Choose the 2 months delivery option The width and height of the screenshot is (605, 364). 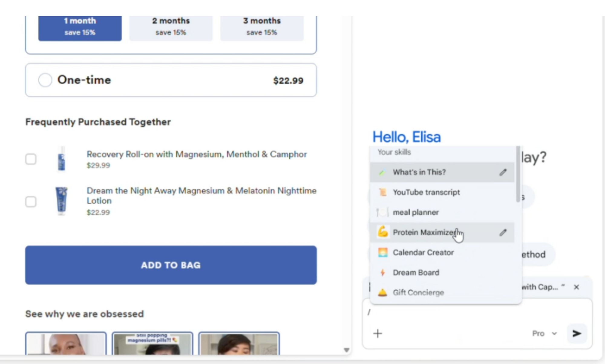(171, 26)
